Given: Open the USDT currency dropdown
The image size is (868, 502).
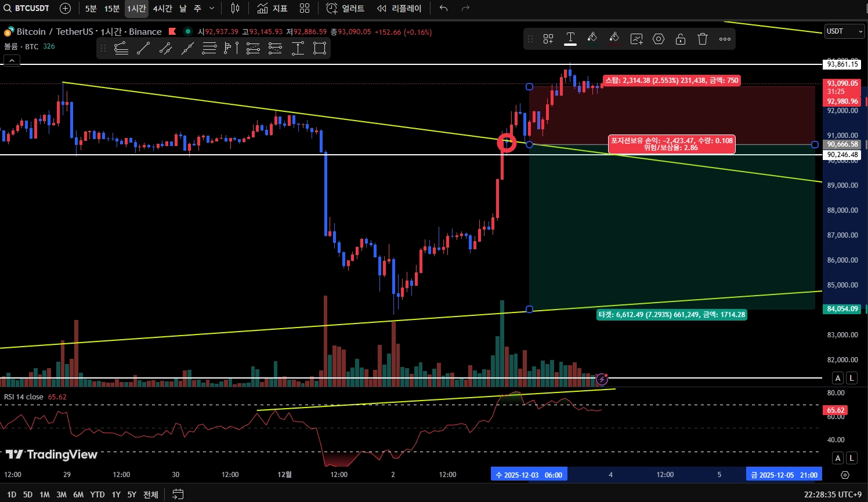Looking at the screenshot, I should [845, 31].
